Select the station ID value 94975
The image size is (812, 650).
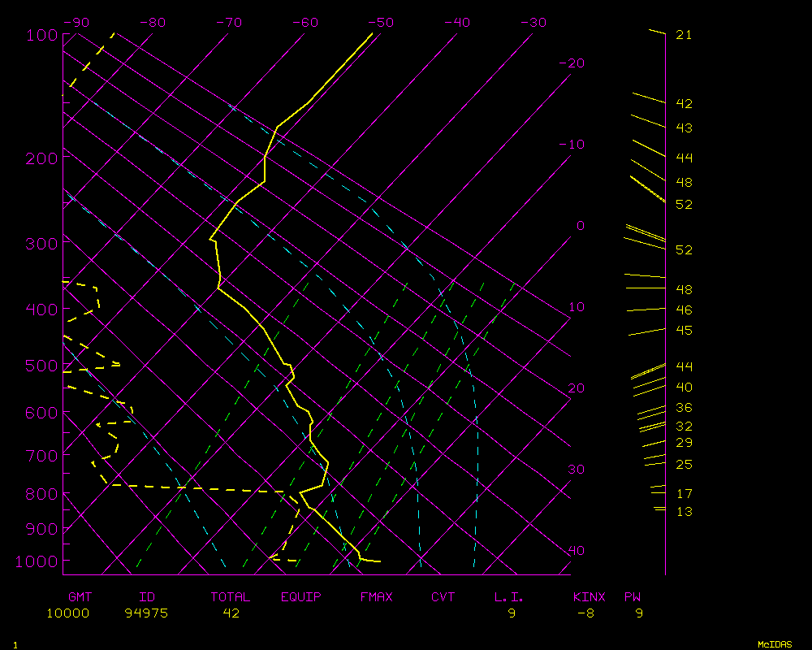(146, 613)
